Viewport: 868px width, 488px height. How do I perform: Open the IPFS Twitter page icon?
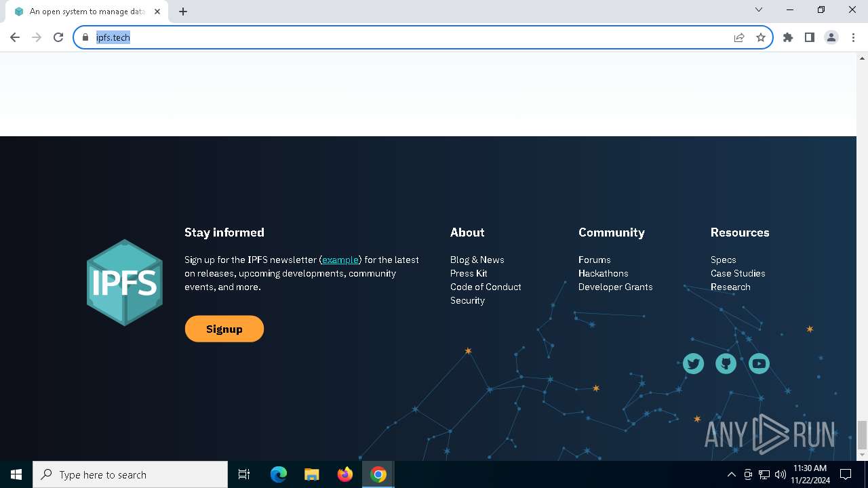693,364
